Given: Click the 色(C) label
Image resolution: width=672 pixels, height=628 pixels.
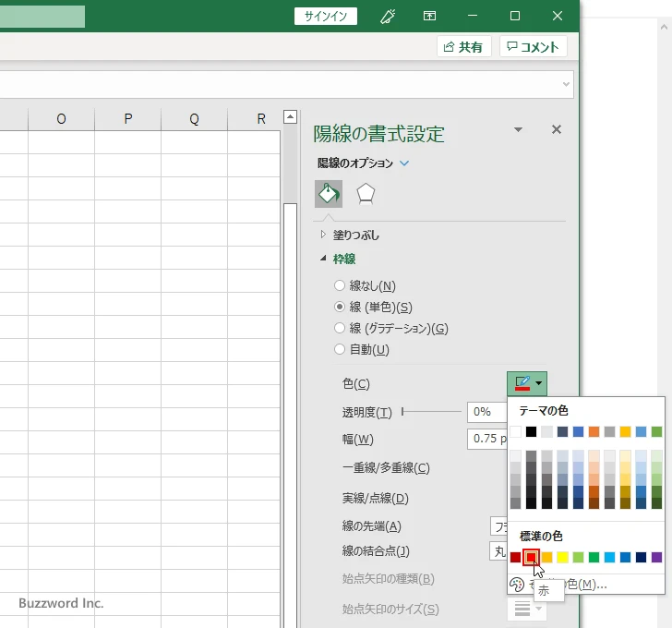Looking at the screenshot, I should (x=355, y=383).
